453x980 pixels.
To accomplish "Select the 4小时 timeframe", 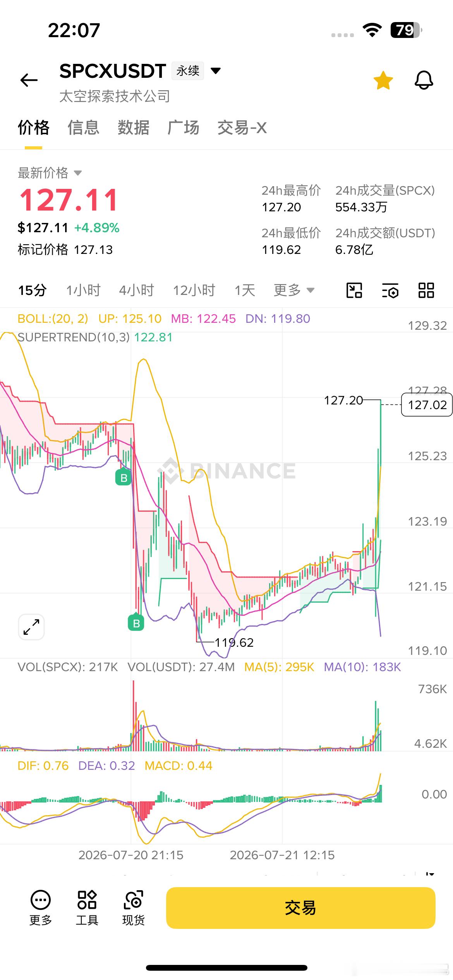I will [137, 290].
